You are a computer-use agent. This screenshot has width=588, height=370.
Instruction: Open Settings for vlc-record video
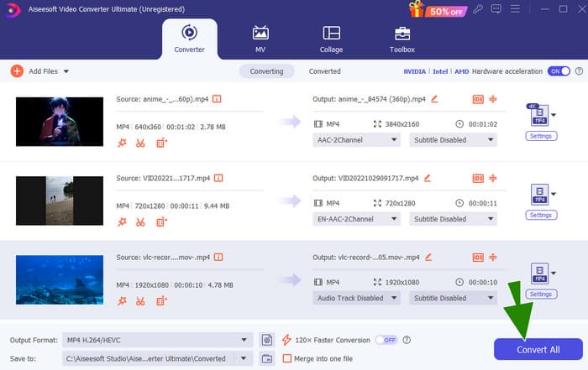(x=541, y=294)
